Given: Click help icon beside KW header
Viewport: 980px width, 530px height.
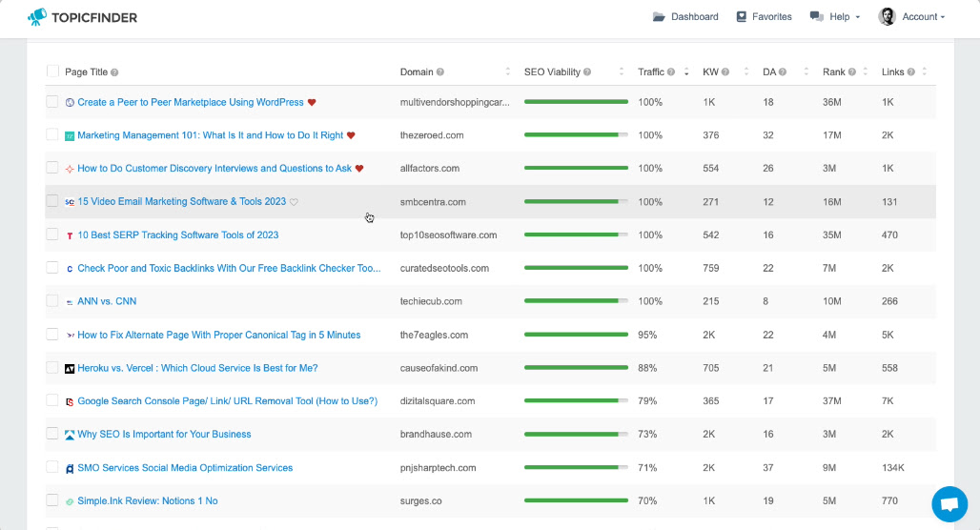Looking at the screenshot, I should coord(725,71).
